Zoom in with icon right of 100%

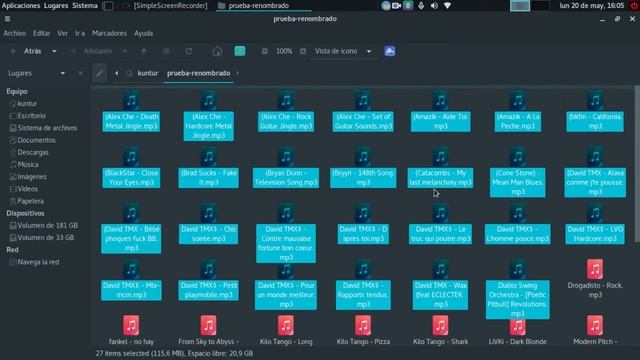tap(303, 51)
